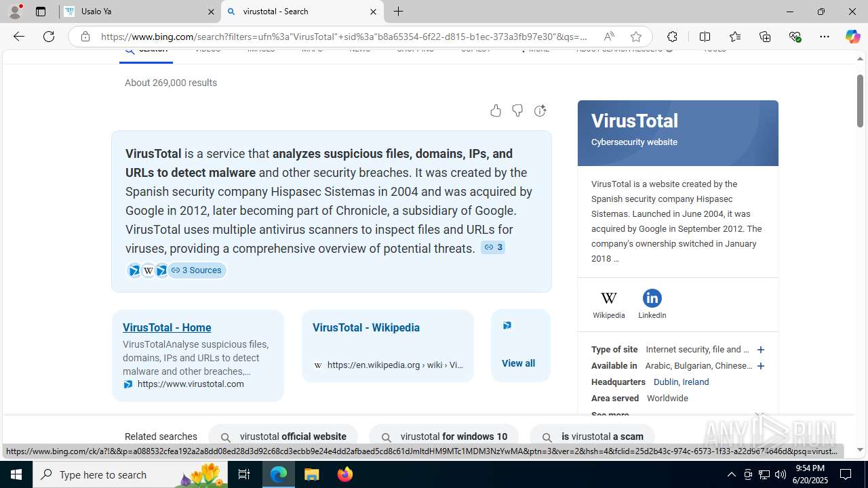Refresh the current Bing page
The width and height of the screenshot is (868, 488).
coord(49,37)
